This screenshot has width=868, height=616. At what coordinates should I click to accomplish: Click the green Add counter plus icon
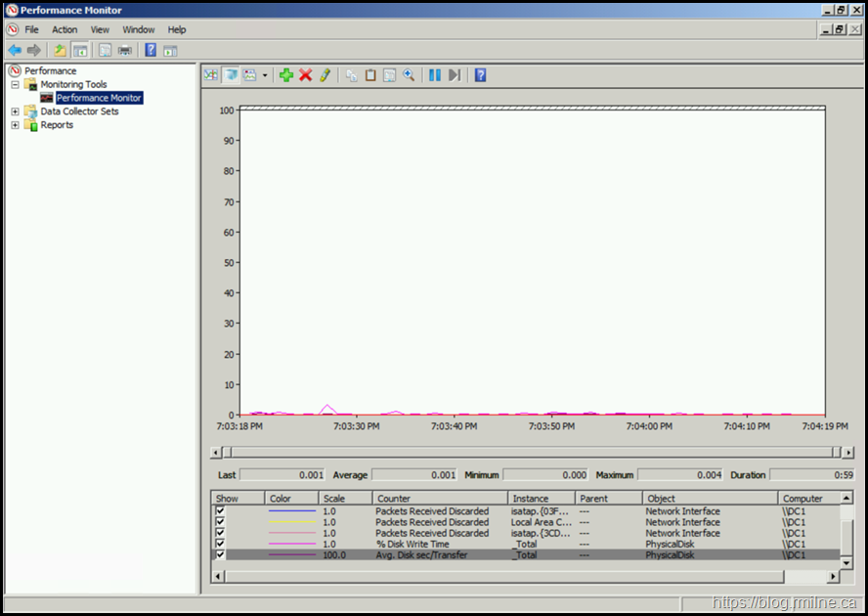[x=285, y=75]
